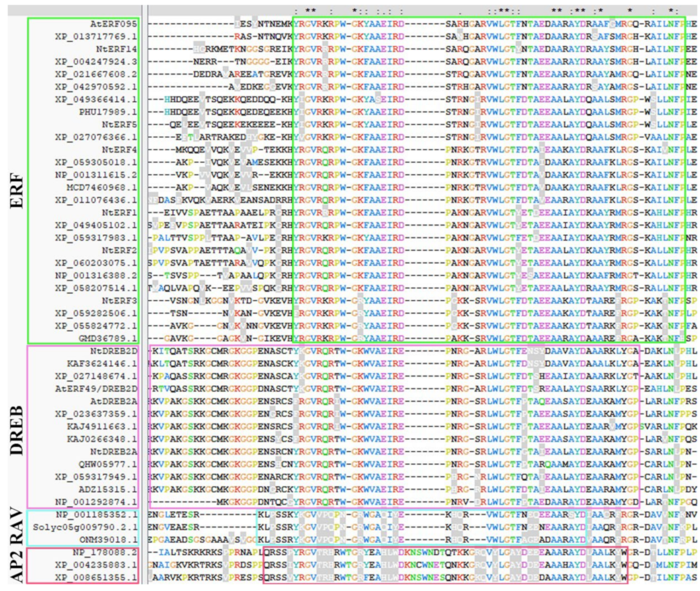This screenshot has width=700, height=591.
Task: Click the MCD7460968.1 sequence label
Action: (102, 188)
